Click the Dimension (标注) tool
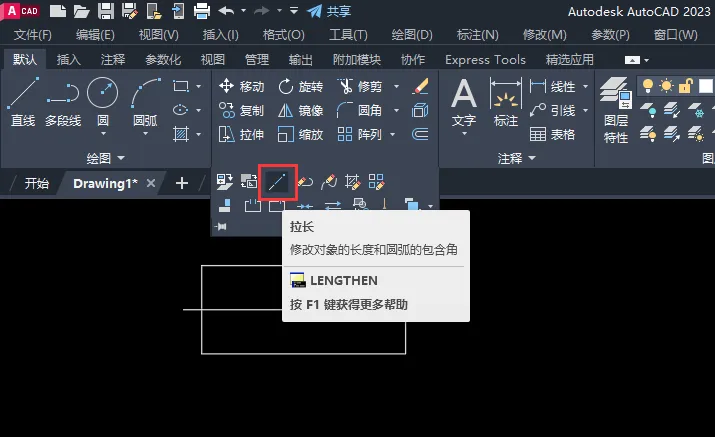This screenshot has width=715, height=437. pos(506,102)
